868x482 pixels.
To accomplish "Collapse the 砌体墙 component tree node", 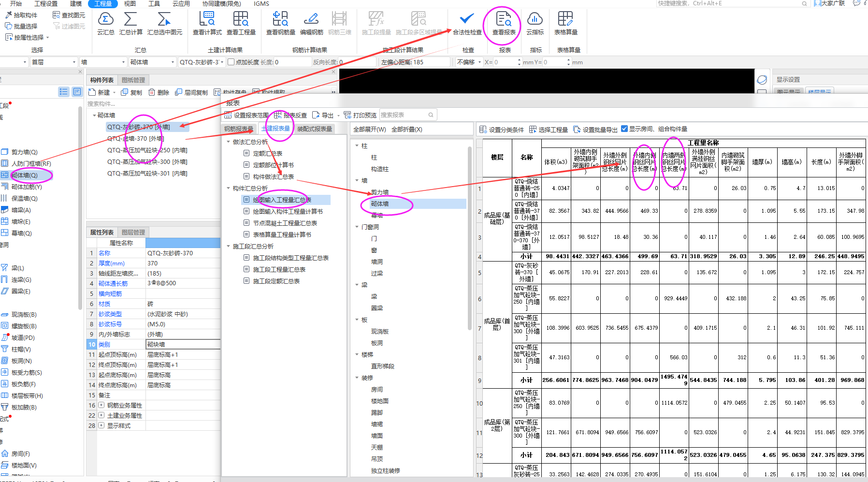I will tap(94, 116).
